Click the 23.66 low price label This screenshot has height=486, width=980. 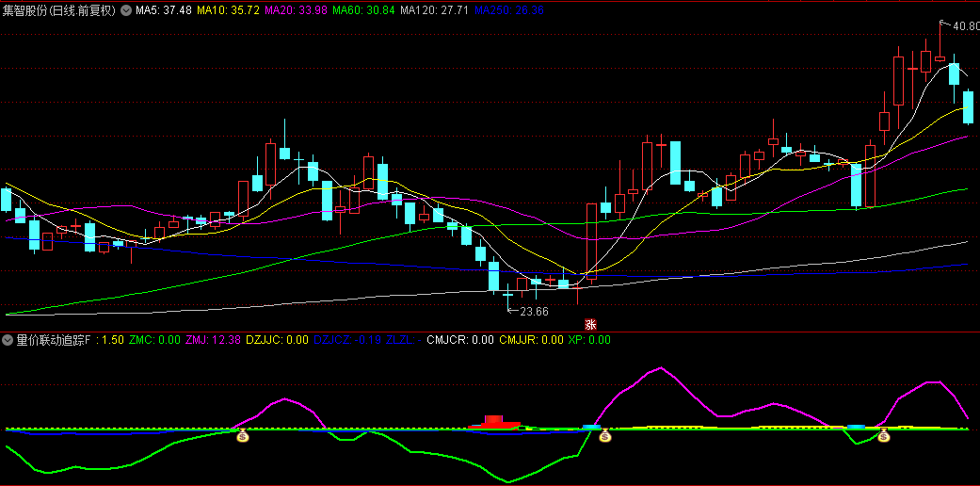[534, 311]
